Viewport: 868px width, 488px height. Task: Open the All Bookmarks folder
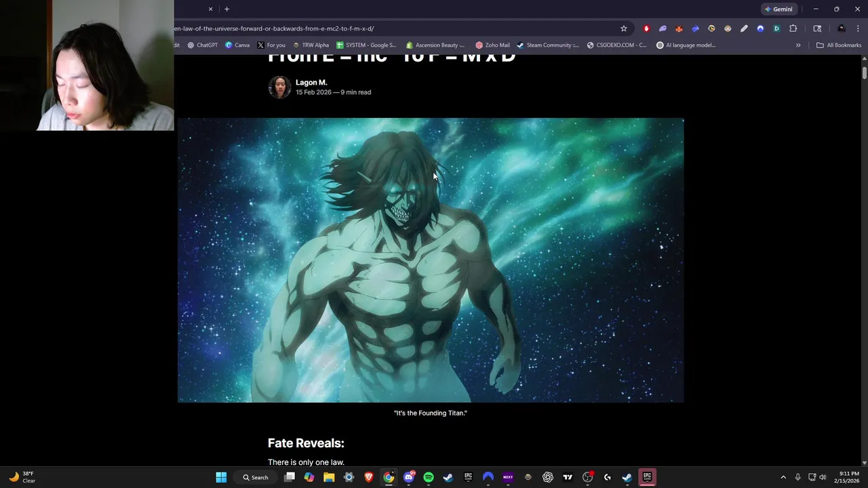tap(839, 45)
